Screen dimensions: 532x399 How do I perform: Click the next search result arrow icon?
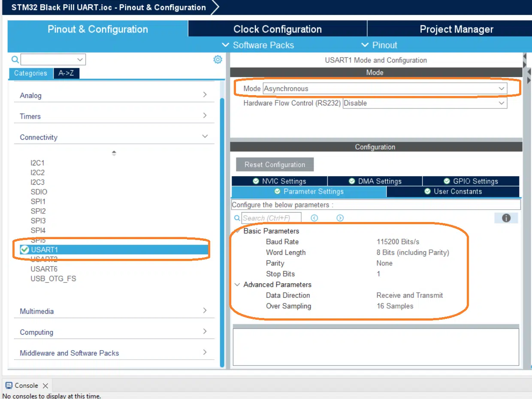click(340, 218)
